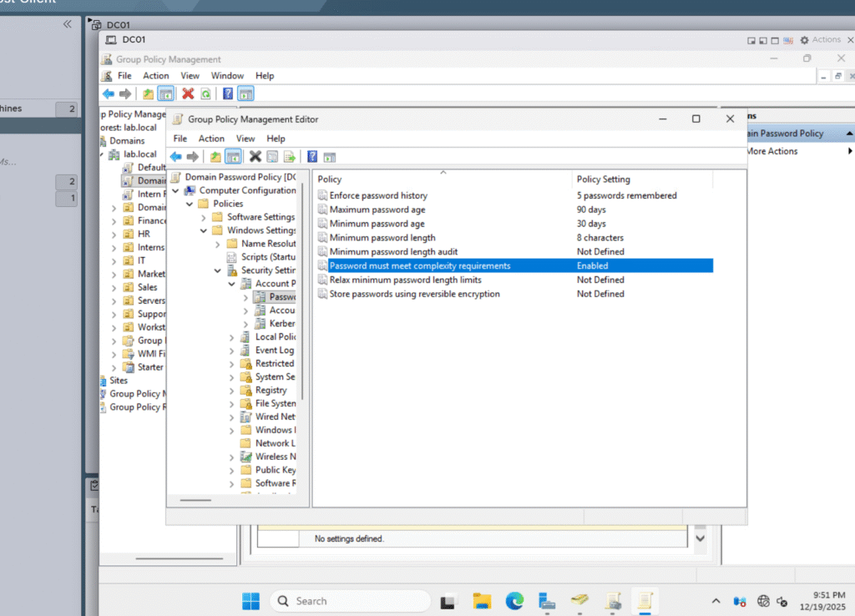Expand the Local Policies tree node
Screen dimensions: 855x616
pyautogui.click(x=232, y=337)
